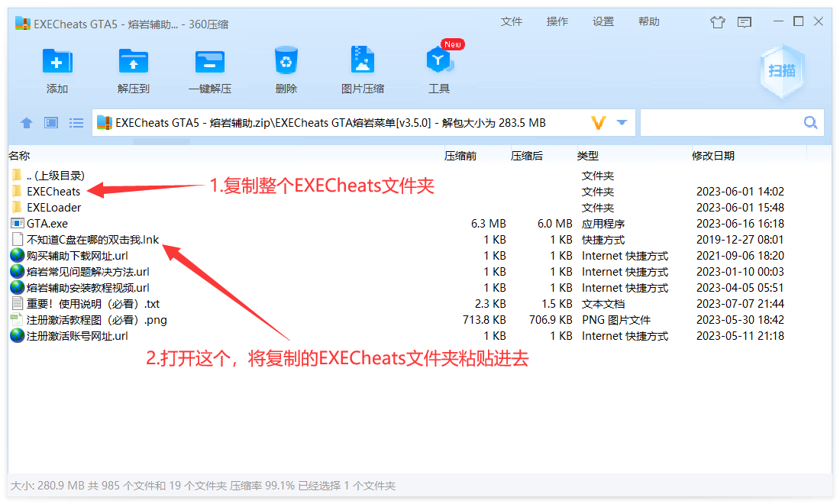This screenshot has height=504, width=840.
Task: Open the skin shirt icon in title bar
Action: (717, 22)
